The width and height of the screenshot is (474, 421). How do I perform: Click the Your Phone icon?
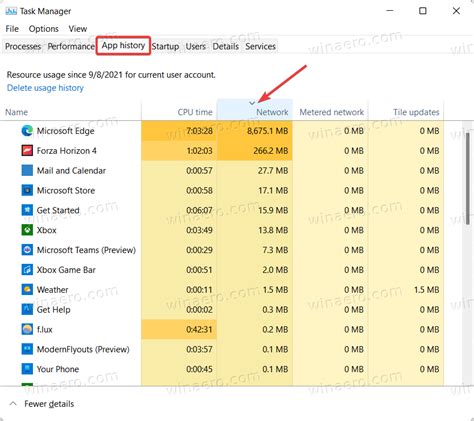click(x=27, y=369)
